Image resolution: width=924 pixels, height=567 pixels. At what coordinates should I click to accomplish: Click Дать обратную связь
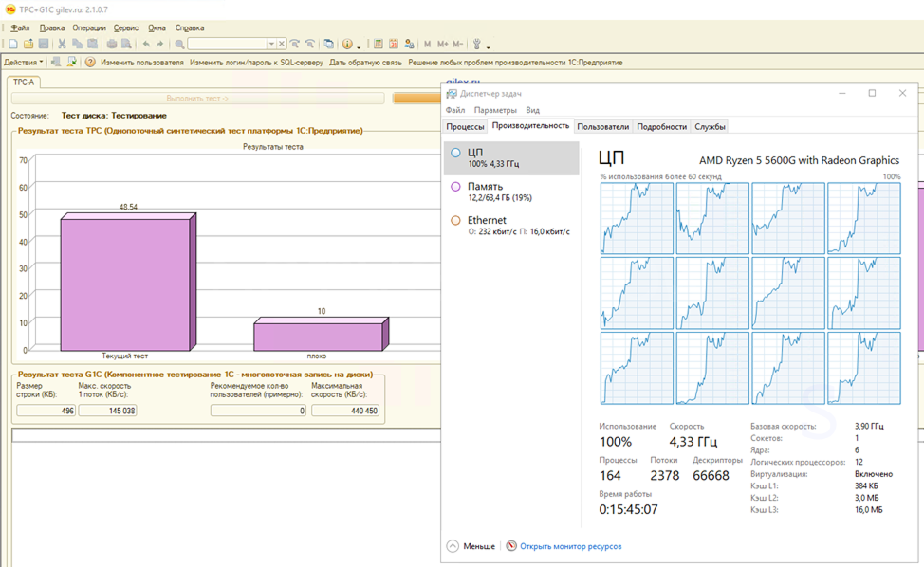point(365,63)
